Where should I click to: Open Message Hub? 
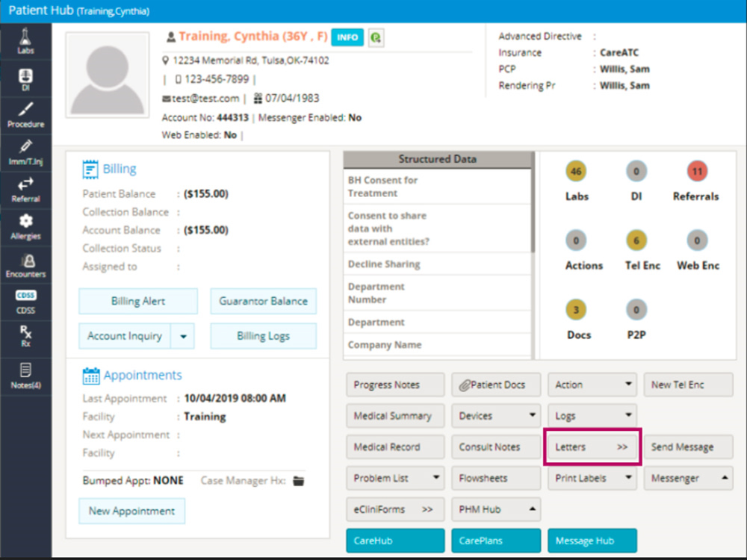click(592, 541)
